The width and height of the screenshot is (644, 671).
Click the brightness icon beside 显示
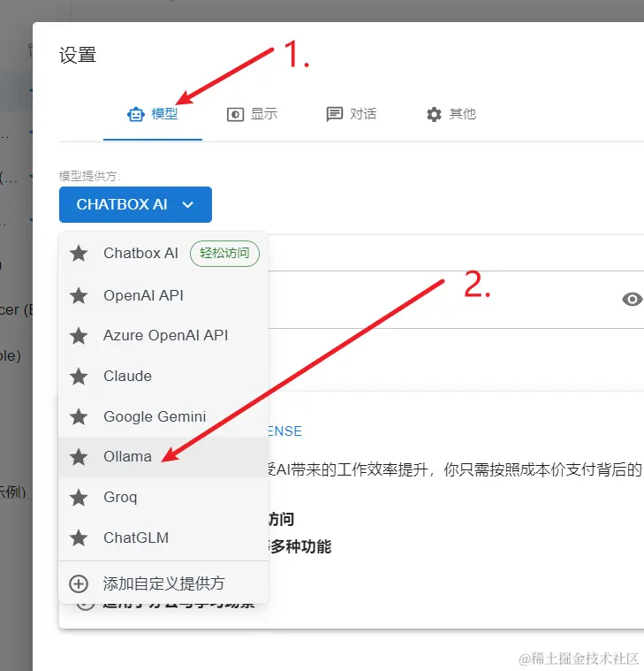[235, 115]
